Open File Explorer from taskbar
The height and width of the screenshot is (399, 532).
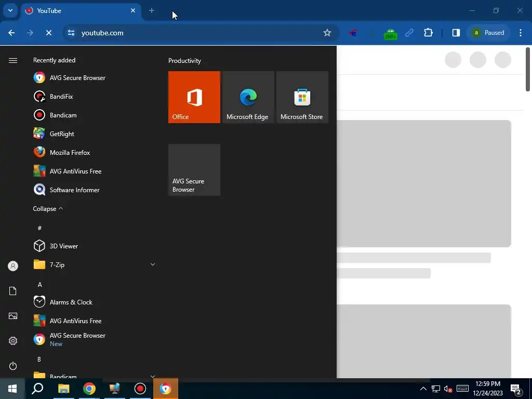click(x=63, y=389)
